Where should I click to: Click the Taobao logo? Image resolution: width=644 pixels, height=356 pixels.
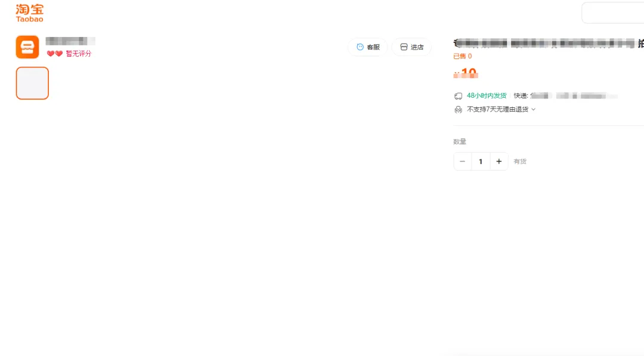point(30,13)
